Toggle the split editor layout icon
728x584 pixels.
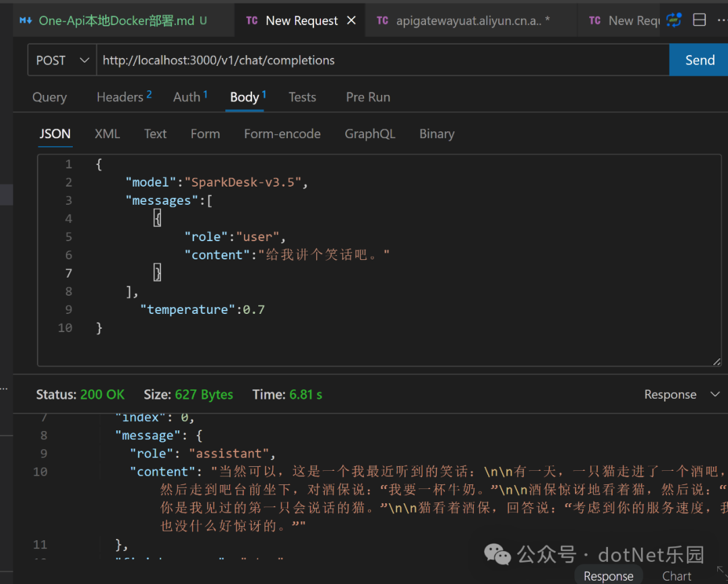pyautogui.click(x=699, y=20)
